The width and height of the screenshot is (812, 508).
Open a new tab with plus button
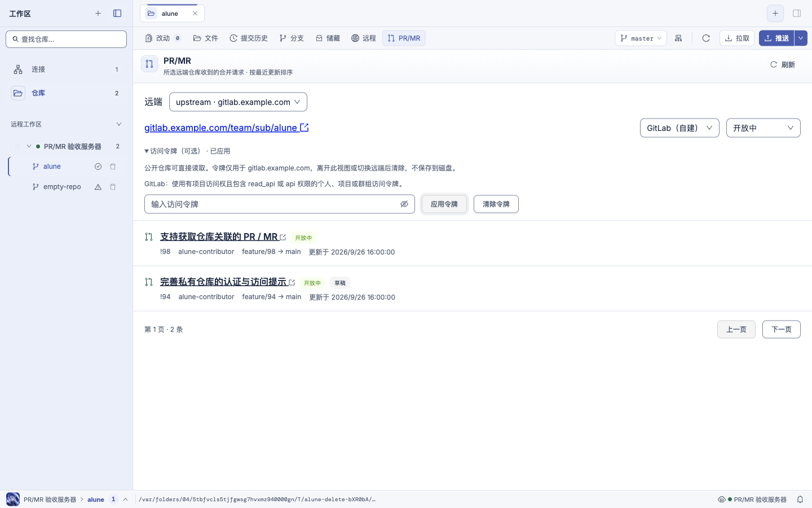tap(775, 14)
